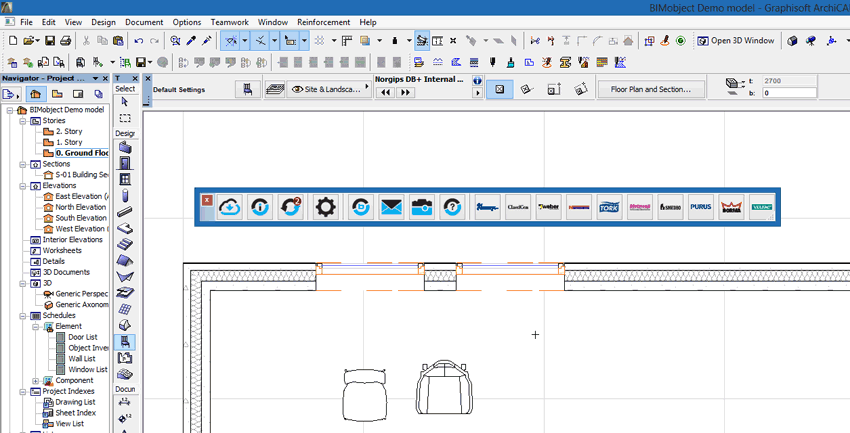Expand the Component tree node
Image resolution: width=850 pixels, height=433 pixels.
pyautogui.click(x=36, y=381)
